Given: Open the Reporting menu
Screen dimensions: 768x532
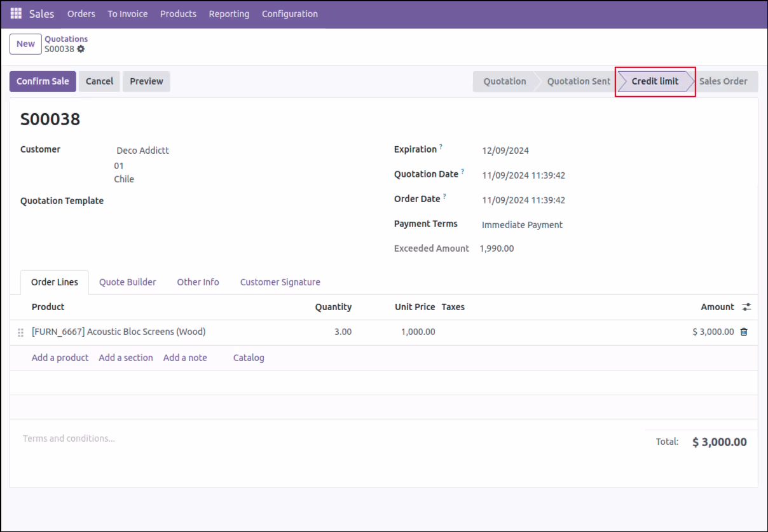Looking at the screenshot, I should pos(229,13).
